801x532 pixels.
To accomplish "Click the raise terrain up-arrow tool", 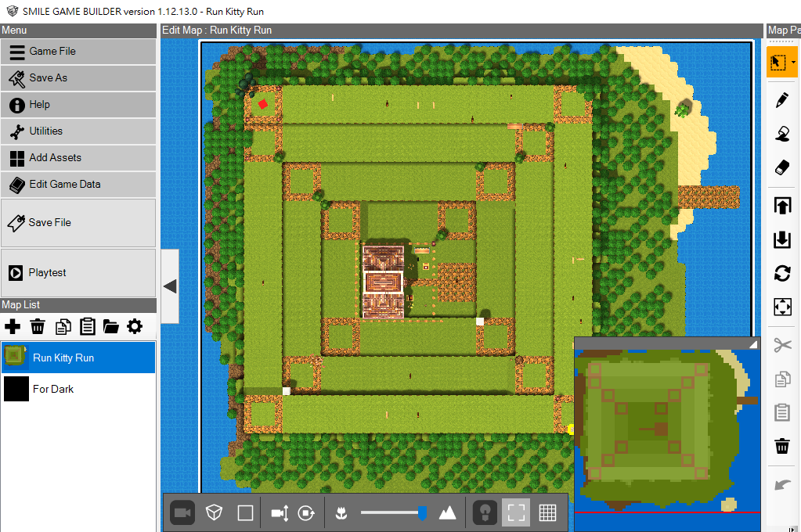I will (782, 206).
